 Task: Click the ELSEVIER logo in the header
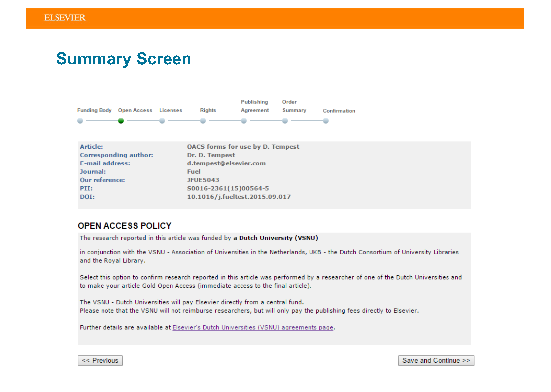click(65, 18)
